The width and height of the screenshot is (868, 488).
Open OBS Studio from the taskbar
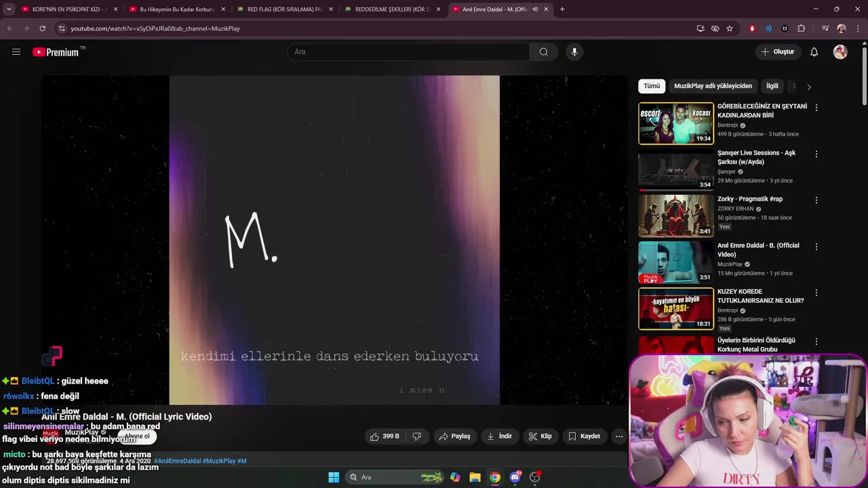pyautogui.click(x=535, y=477)
